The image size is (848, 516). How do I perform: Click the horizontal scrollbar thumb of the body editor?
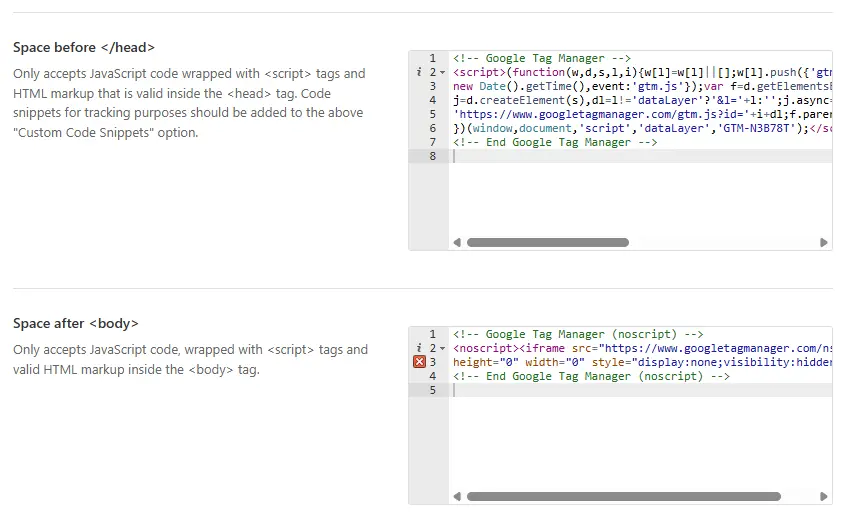[x=624, y=497]
